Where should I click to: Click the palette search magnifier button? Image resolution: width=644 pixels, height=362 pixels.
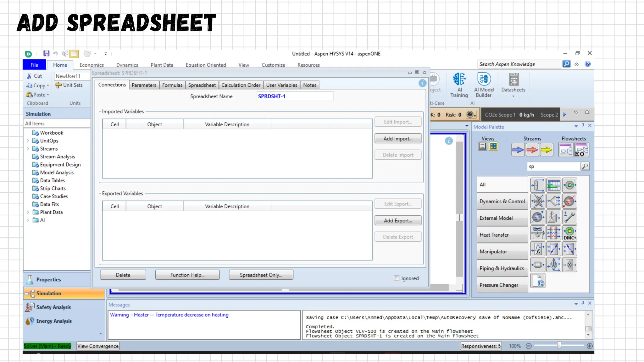(x=585, y=166)
